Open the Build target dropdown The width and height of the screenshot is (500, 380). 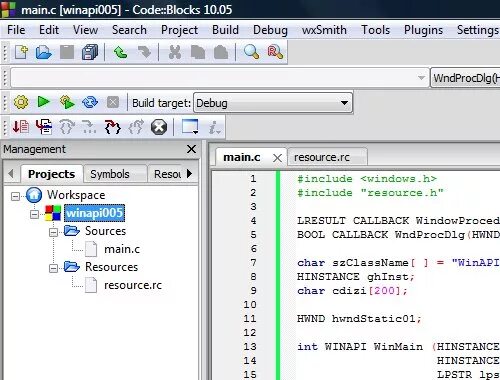[273, 103]
